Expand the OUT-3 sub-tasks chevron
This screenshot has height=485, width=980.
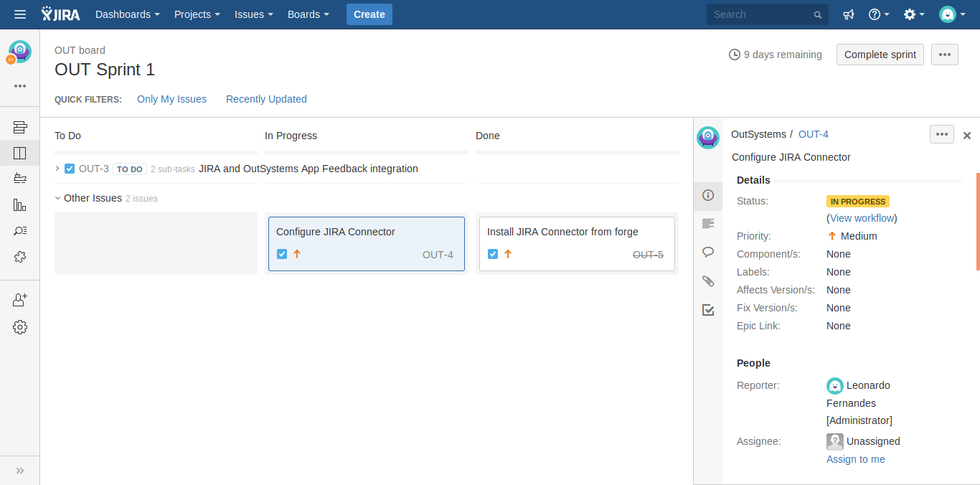[x=57, y=169]
